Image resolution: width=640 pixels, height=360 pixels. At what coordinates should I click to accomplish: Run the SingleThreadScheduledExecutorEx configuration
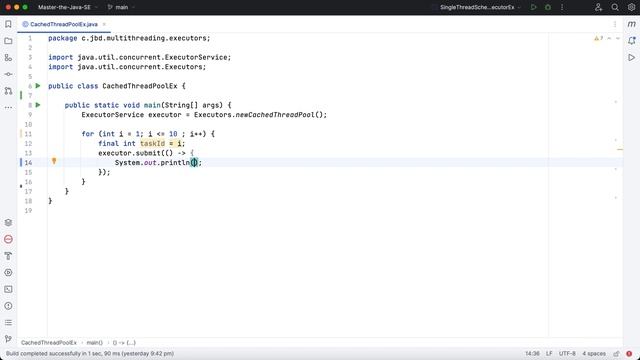click(x=533, y=7)
